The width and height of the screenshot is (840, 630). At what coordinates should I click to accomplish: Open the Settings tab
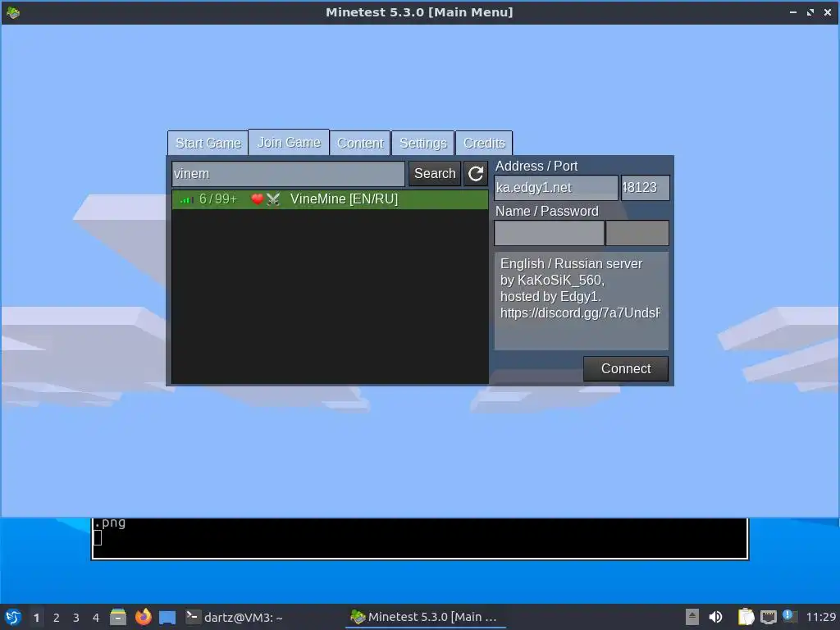point(422,143)
